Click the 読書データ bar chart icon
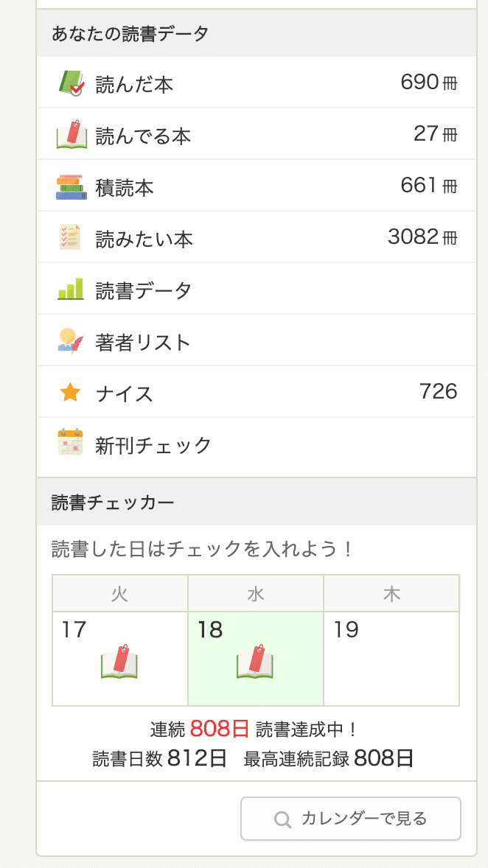The height and width of the screenshot is (868, 488). click(70, 289)
